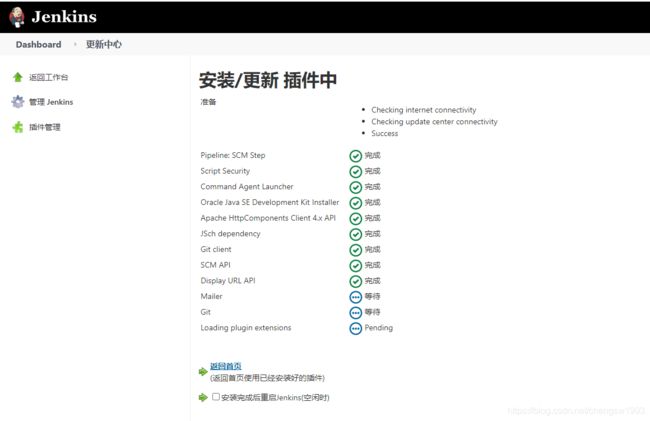Screen dimensions: 650x421
Task: Click the success checkmark for Pipeline: SCM Step
Action: click(x=356, y=156)
